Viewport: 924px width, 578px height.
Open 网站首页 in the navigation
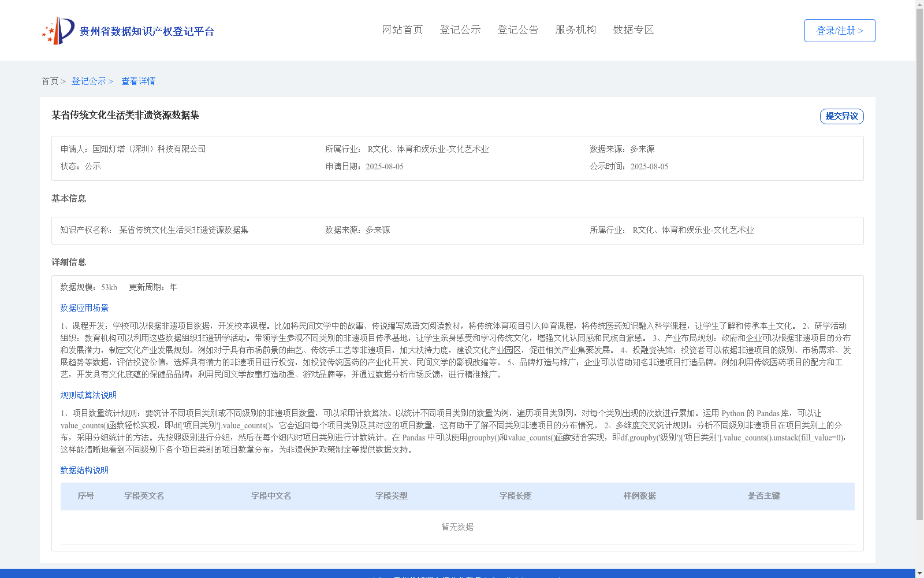tap(403, 29)
